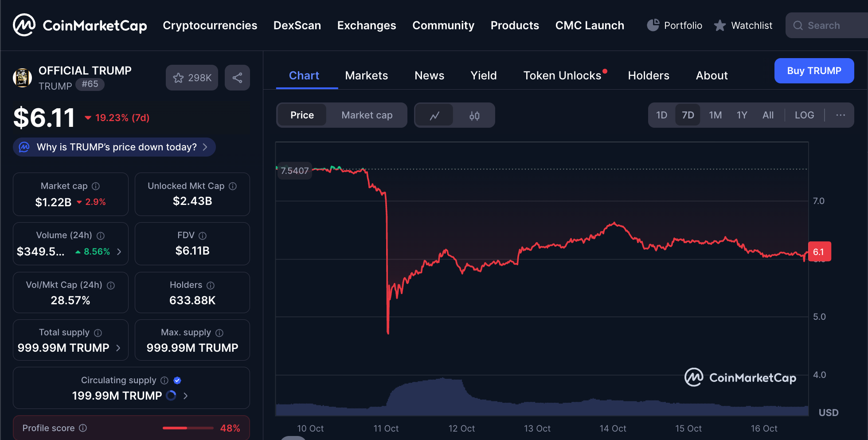Select the 1M time range

pyautogui.click(x=715, y=115)
